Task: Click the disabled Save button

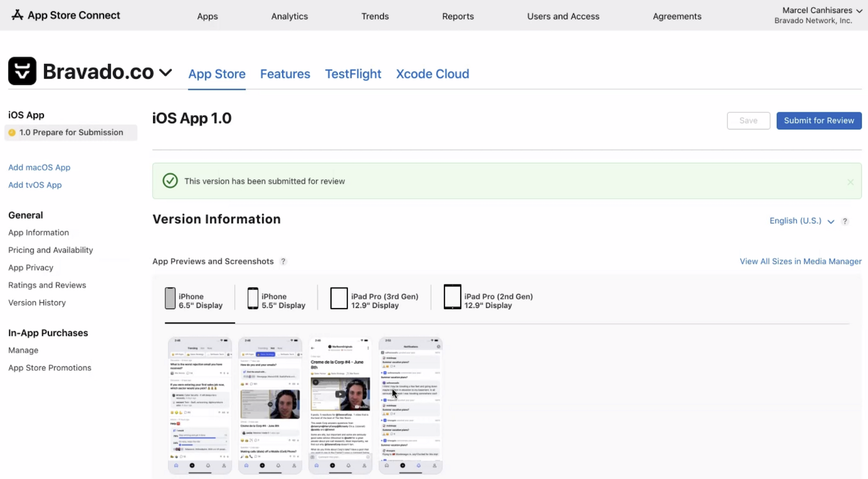Action: tap(748, 121)
